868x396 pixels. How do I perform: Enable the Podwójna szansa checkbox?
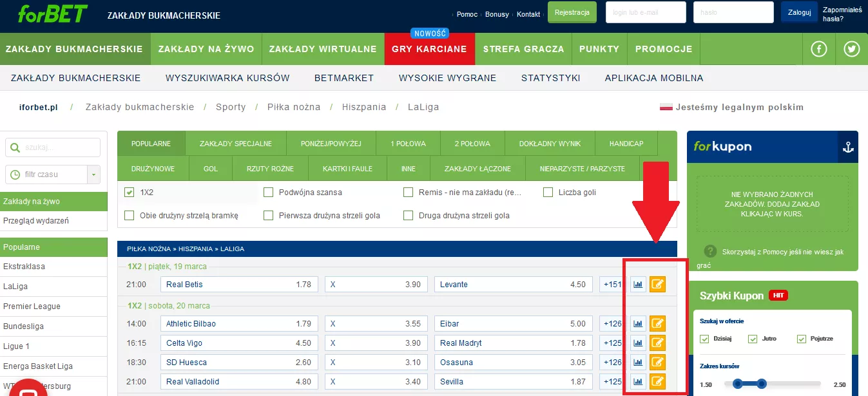269,192
